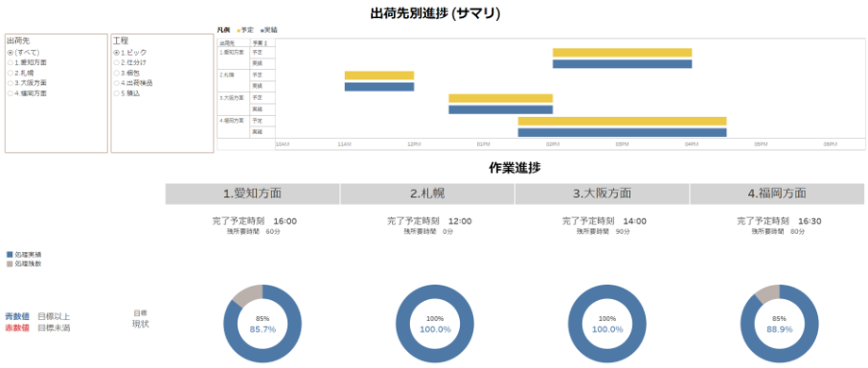Click the yellow 予定 Gantt bar for 大阪方面
Viewport: 868px width, 368px height.
click(501, 98)
